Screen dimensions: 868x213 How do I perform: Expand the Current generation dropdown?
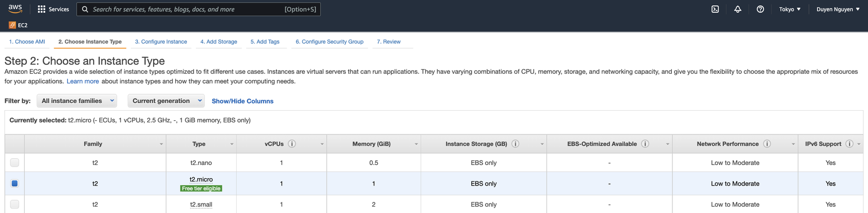point(166,101)
